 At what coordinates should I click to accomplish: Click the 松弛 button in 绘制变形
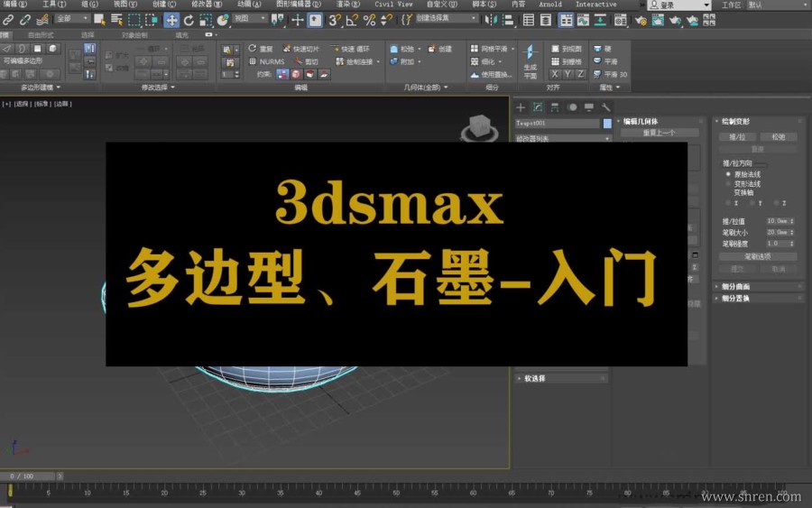pyautogui.click(x=779, y=137)
